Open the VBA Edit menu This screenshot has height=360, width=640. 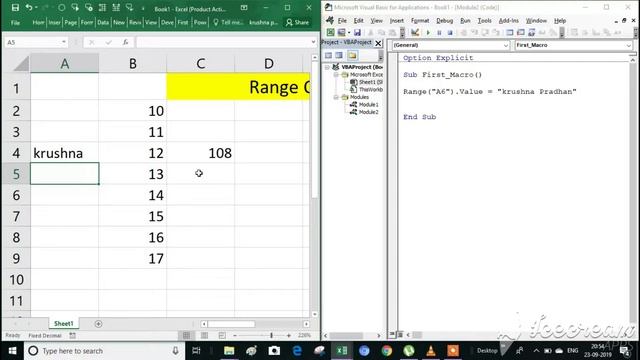tap(358, 20)
